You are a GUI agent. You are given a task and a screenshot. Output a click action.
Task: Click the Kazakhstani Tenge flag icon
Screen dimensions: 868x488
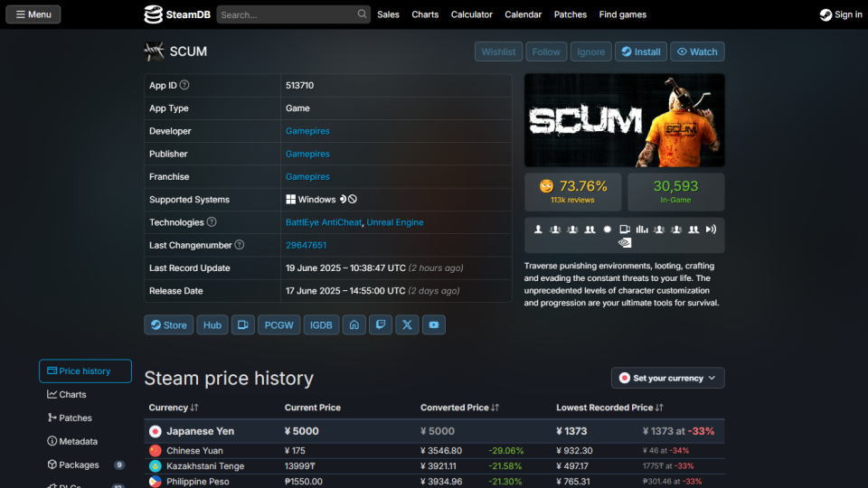coord(155,466)
